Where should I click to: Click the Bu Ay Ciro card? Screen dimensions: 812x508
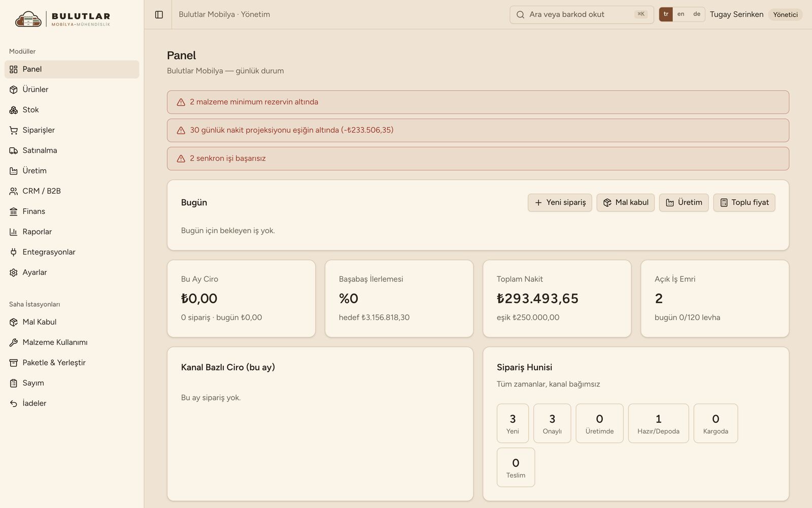point(241,299)
